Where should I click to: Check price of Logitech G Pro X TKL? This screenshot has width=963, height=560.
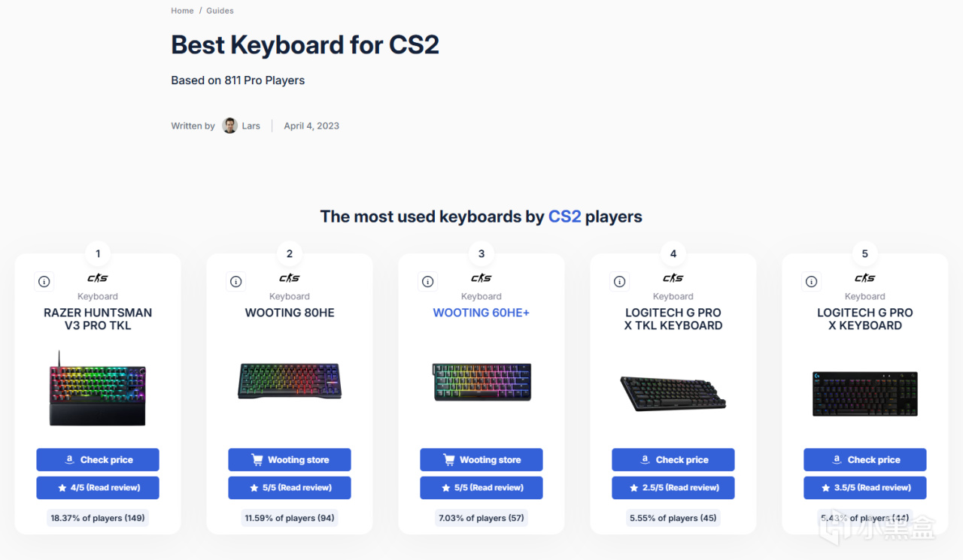tap(673, 459)
